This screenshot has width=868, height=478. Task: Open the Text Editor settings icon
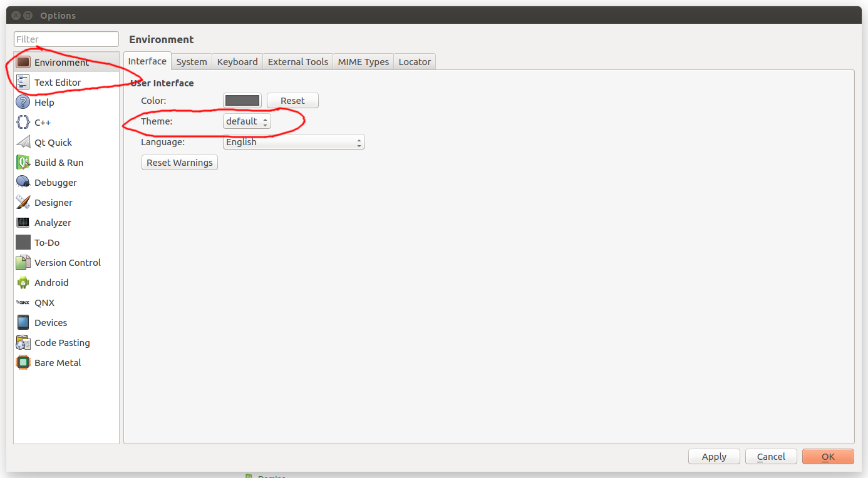click(23, 83)
